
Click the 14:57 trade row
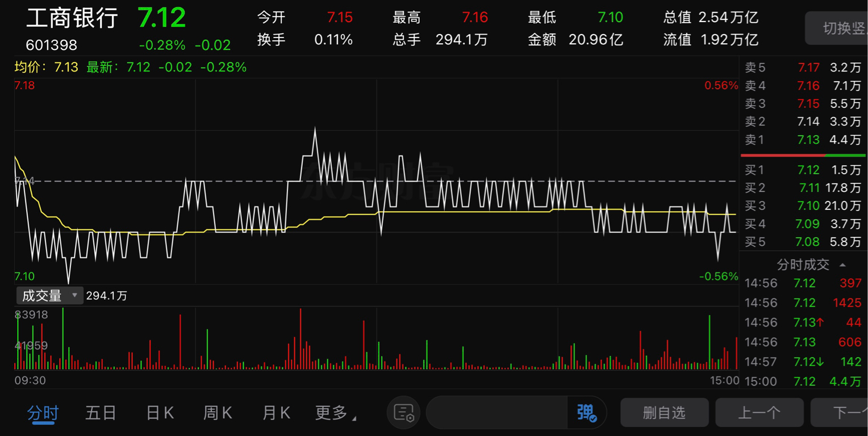tap(803, 362)
